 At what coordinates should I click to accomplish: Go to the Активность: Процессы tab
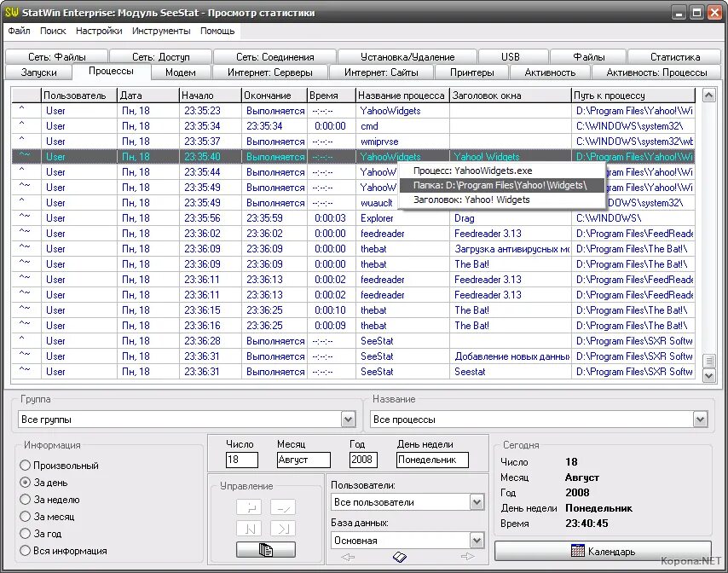pyautogui.click(x=656, y=72)
